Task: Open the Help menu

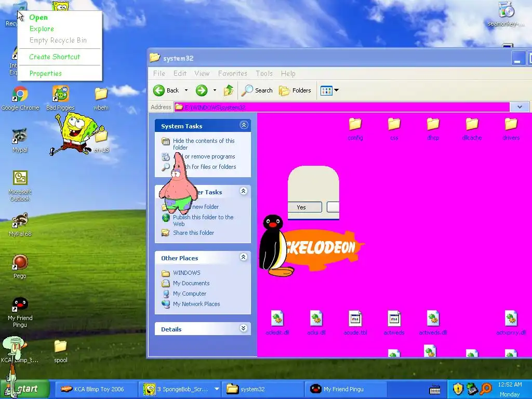Action: click(x=288, y=73)
